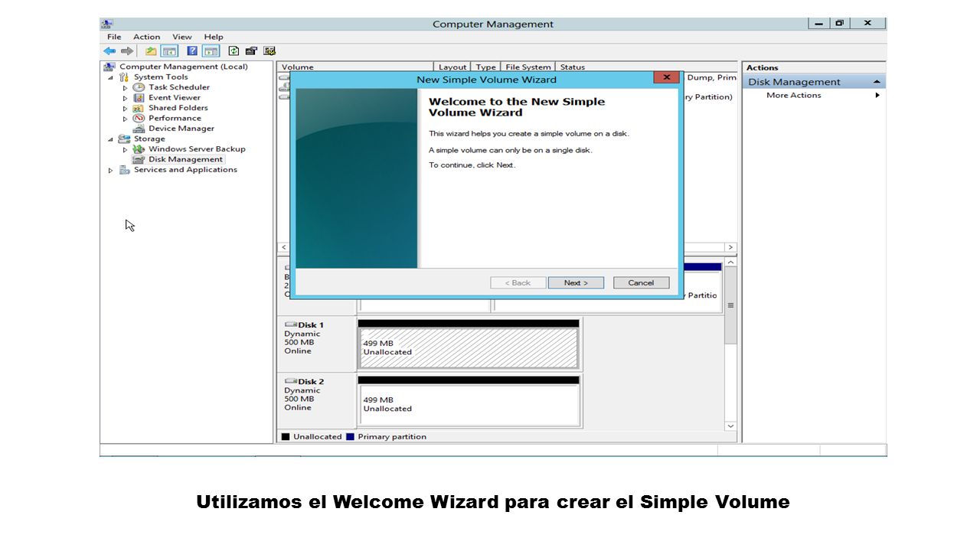Sort by the File System column header
The width and height of the screenshot is (980, 551).
(528, 67)
